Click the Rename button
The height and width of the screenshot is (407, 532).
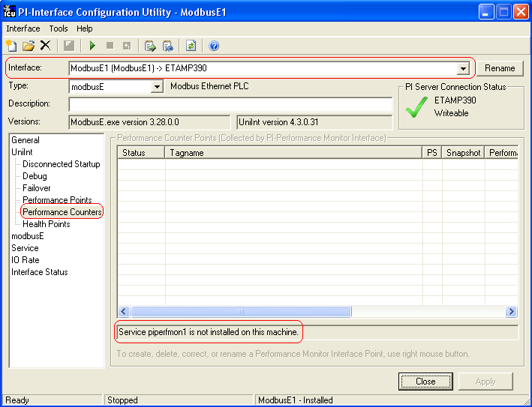(500, 68)
